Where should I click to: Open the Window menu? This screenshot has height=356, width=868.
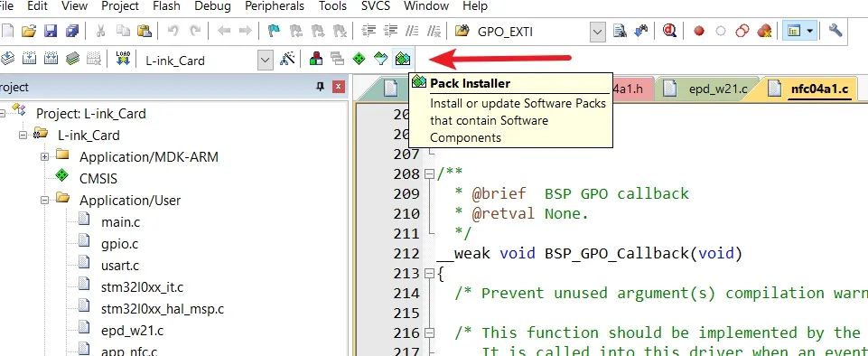coord(425,6)
